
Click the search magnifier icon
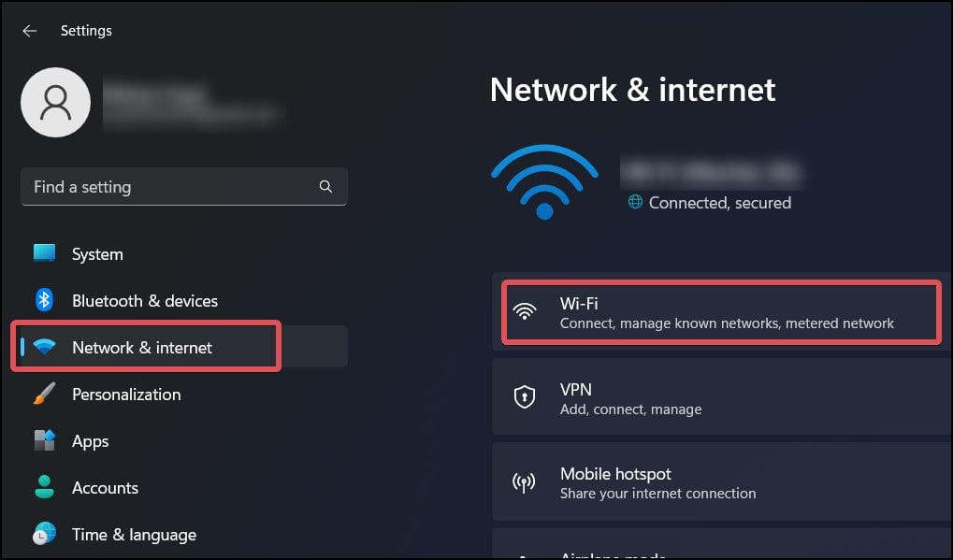click(325, 187)
